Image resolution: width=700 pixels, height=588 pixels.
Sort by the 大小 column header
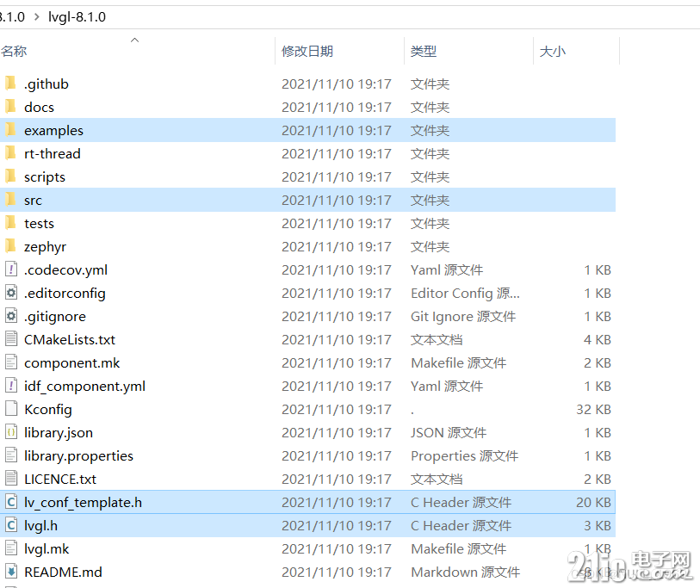(x=552, y=52)
